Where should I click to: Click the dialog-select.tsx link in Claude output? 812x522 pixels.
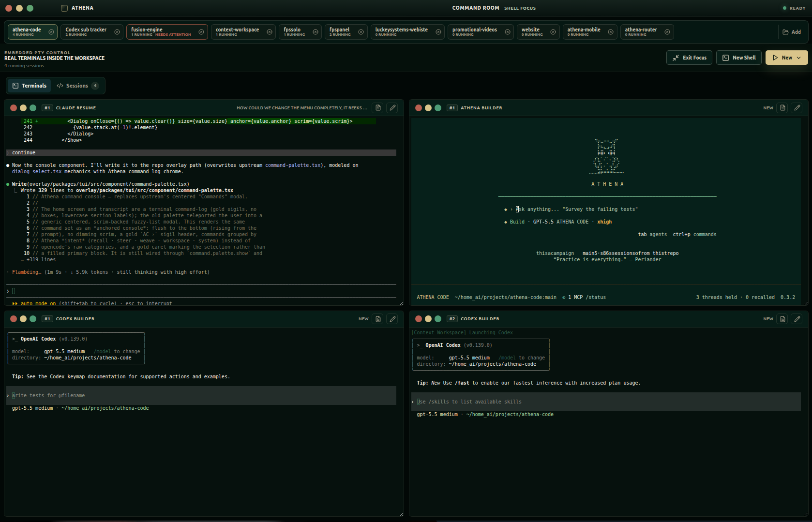click(37, 172)
